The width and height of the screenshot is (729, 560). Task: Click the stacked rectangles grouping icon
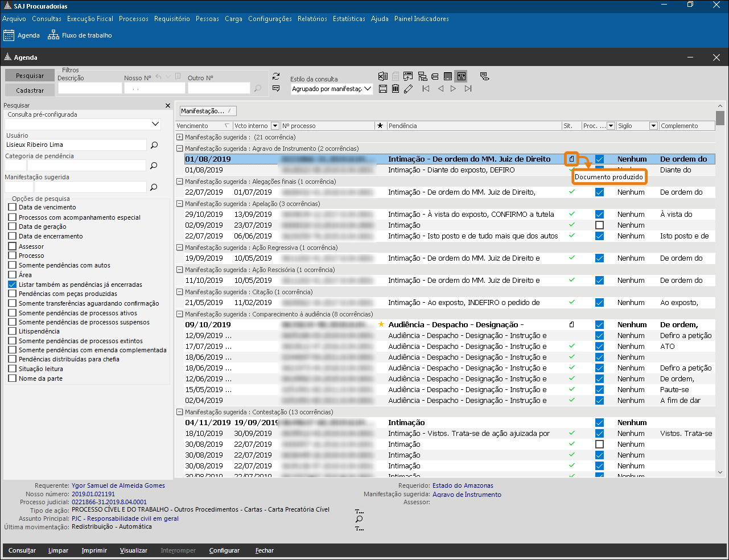click(x=435, y=76)
